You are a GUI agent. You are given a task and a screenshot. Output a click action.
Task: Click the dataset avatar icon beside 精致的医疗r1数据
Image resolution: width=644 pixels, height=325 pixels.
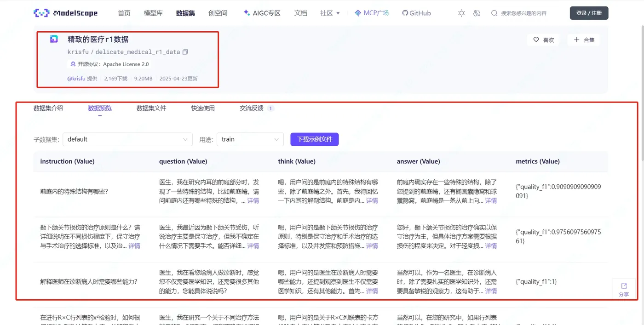point(54,39)
